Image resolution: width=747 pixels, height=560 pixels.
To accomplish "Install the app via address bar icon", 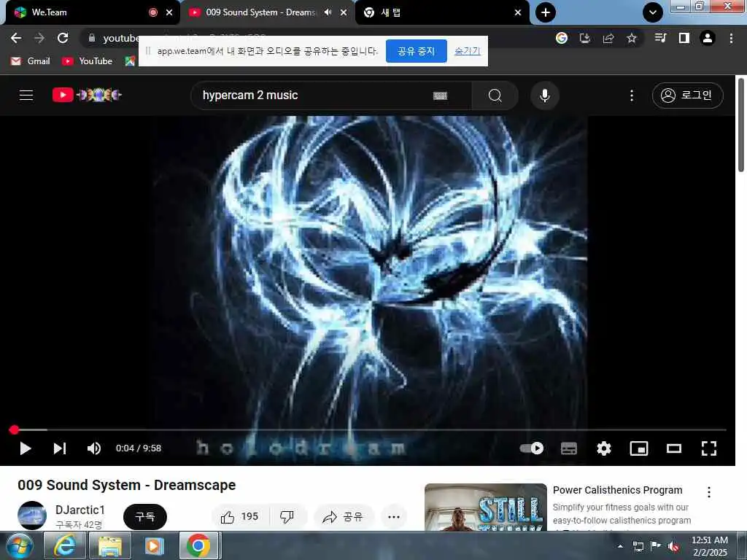I will [x=585, y=38].
